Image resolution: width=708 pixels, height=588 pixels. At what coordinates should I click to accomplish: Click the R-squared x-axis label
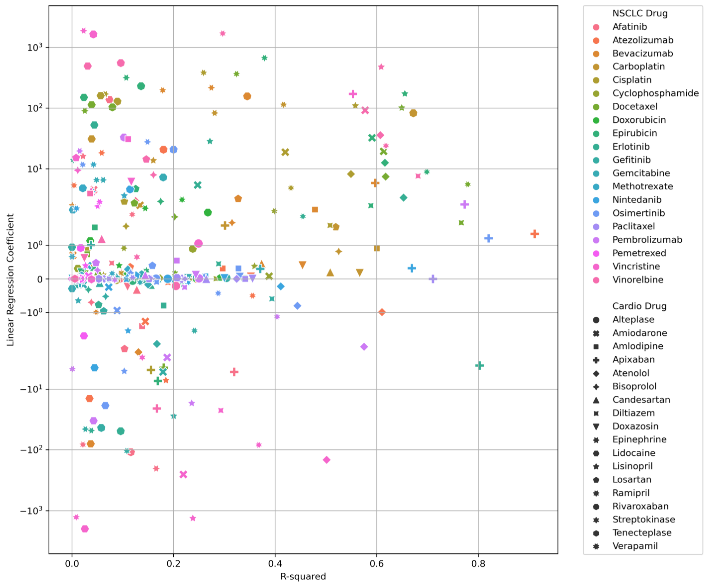pyautogui.click(x=303, y=577)
